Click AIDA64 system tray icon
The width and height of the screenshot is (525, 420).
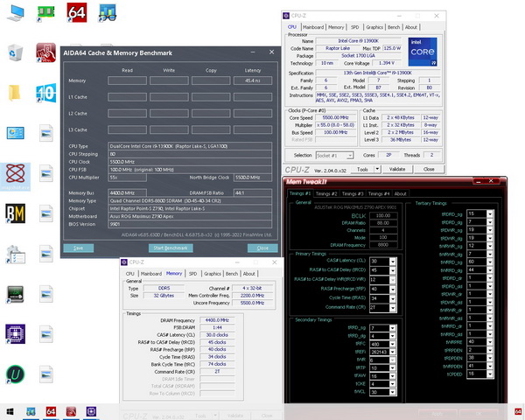pos(518,411)
